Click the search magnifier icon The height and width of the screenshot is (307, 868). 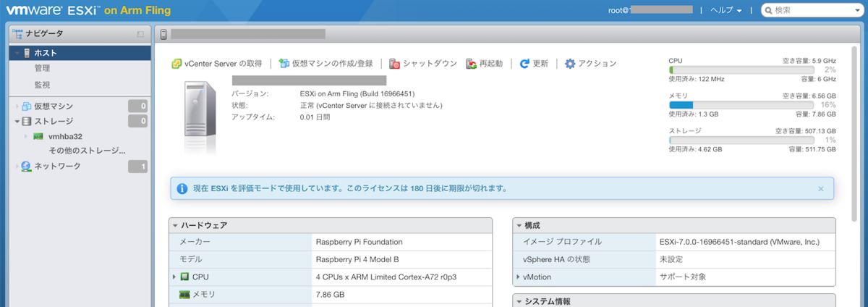point(768,11)
